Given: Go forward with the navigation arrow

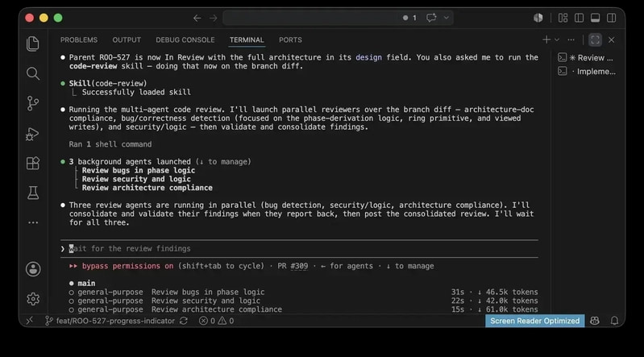Looking at the screenshot, I should (213, 18).
